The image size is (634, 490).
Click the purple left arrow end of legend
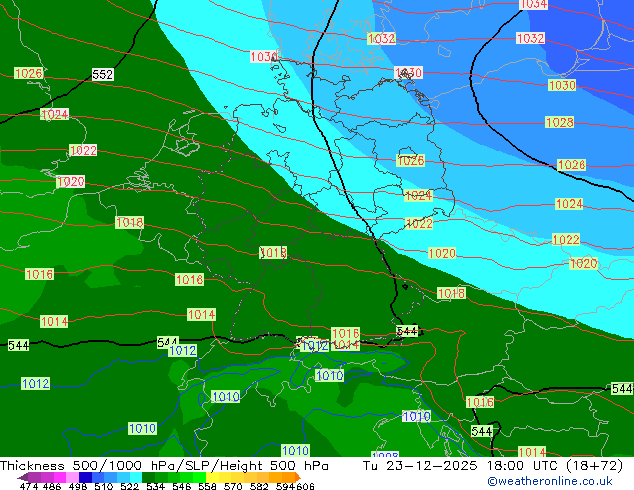tap(23, 477)
